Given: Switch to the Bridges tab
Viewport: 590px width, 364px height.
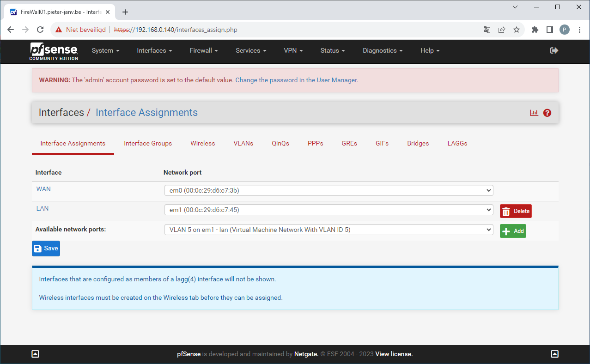Looking at the screenshot, I should click(418, 143).
